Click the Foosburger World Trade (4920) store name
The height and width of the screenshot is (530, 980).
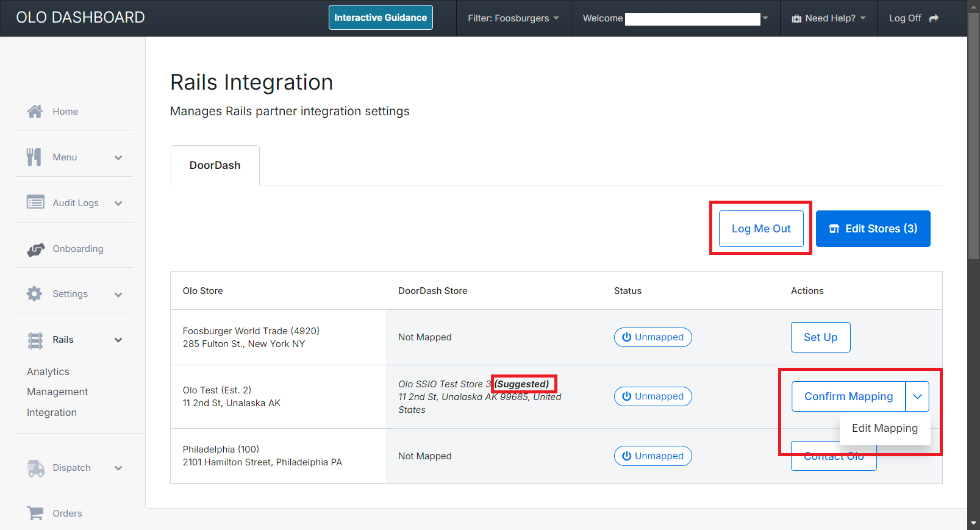coord(251,331)
